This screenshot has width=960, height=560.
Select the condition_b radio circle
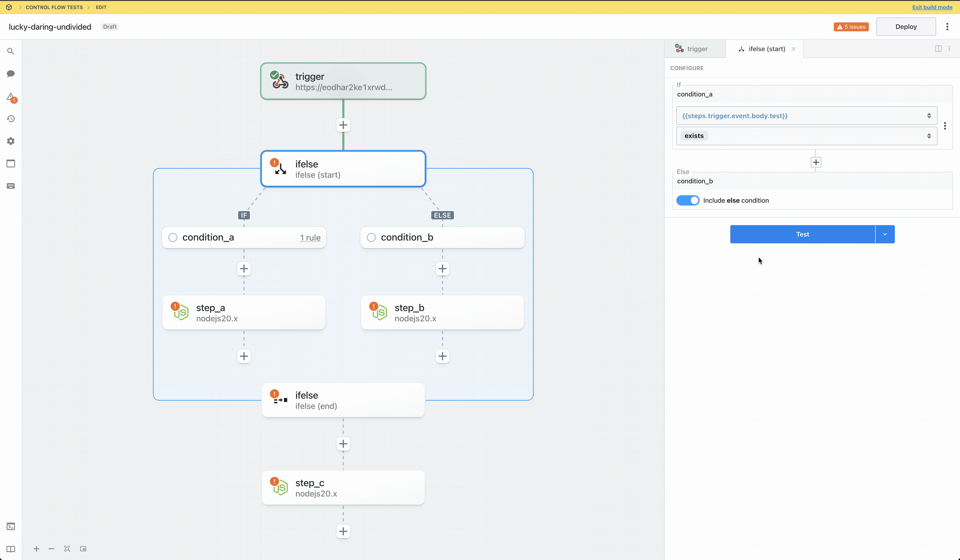[x=371, y=237]
